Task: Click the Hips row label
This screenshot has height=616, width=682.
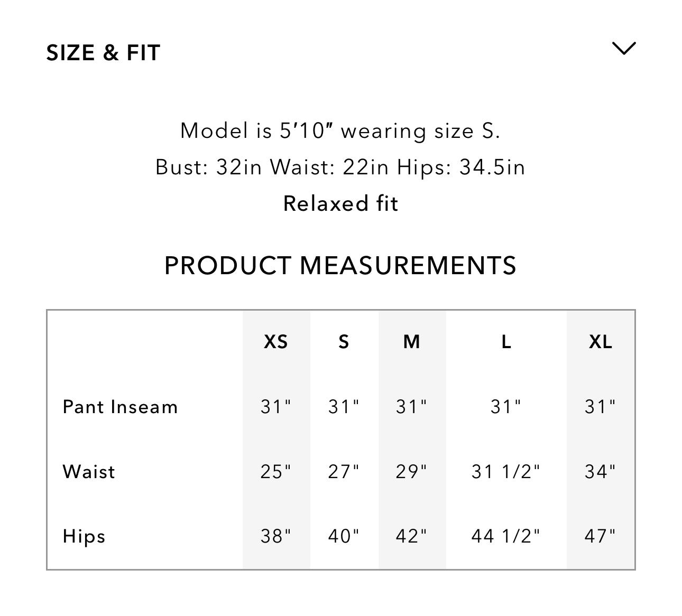Action: pyautogui.click(x=83, y=536)
